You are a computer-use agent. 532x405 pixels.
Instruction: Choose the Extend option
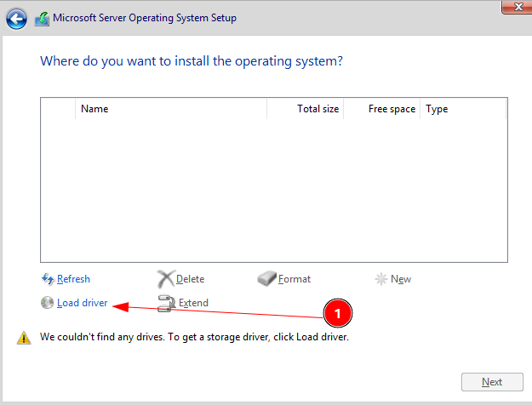[193, 303]
